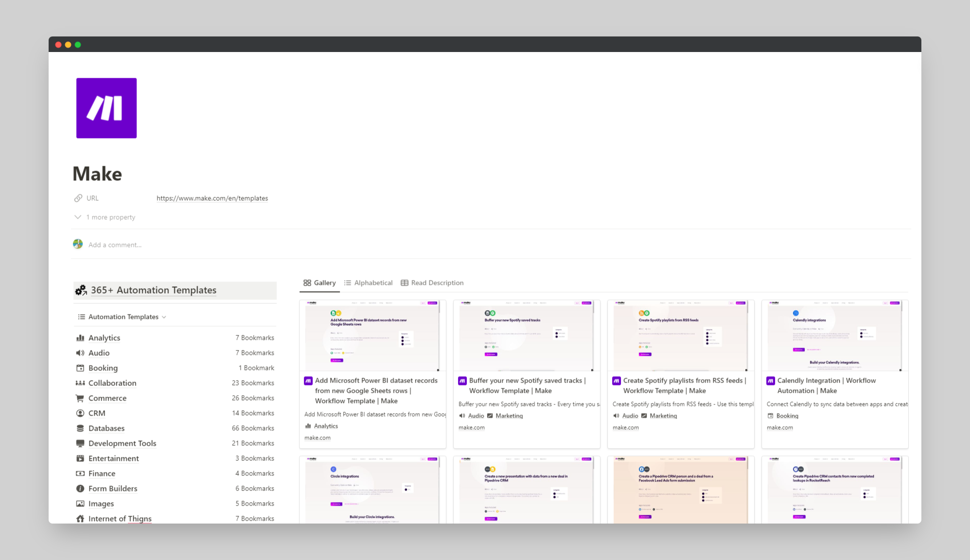Image resolution: width=970 pixels, height=560 pixels.
Task: Click the Development Tools monitor icon
Action: coord(80,443)
